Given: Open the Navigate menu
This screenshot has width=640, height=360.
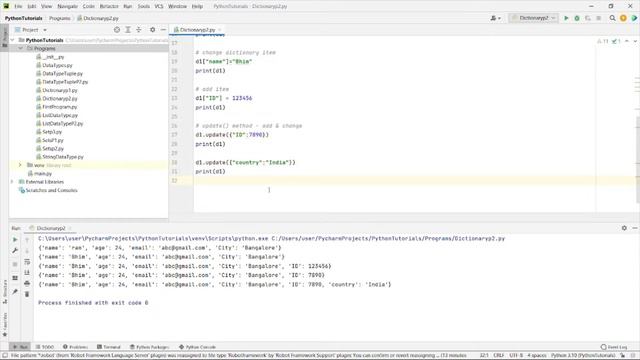Looking at the screenshot, I should click(x=67, y=6).
